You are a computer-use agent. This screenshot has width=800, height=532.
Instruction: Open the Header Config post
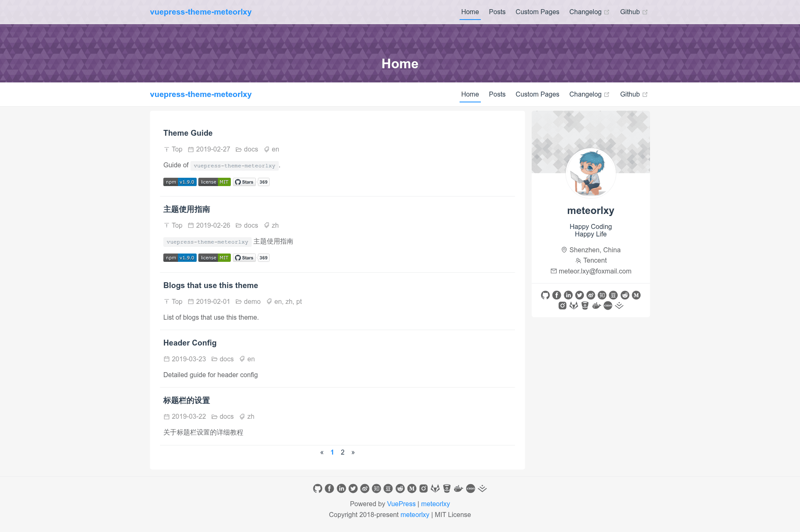point(190,343)
